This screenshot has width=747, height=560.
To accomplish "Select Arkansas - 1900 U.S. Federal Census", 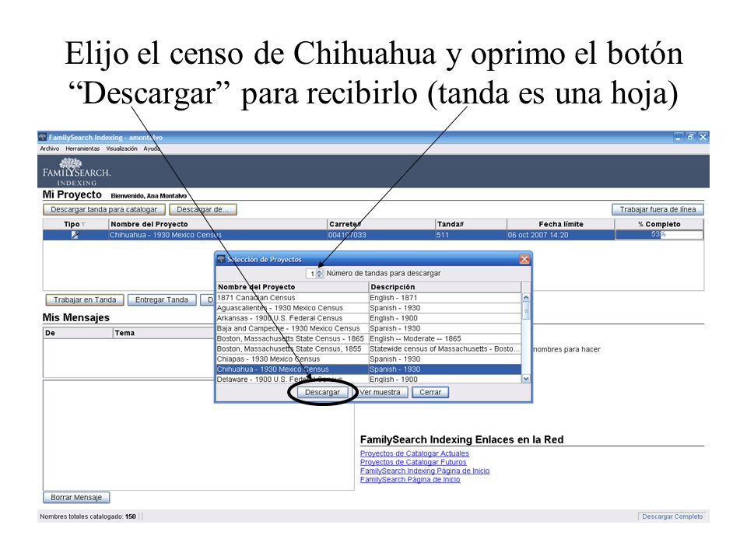I will coord(368,318).
